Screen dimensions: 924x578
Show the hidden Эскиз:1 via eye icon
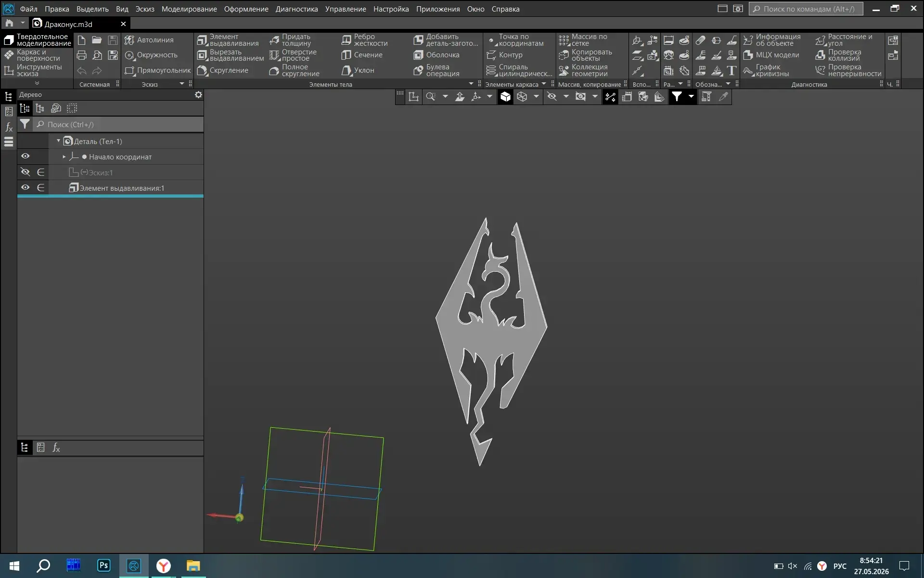click(x=26, y=172)
